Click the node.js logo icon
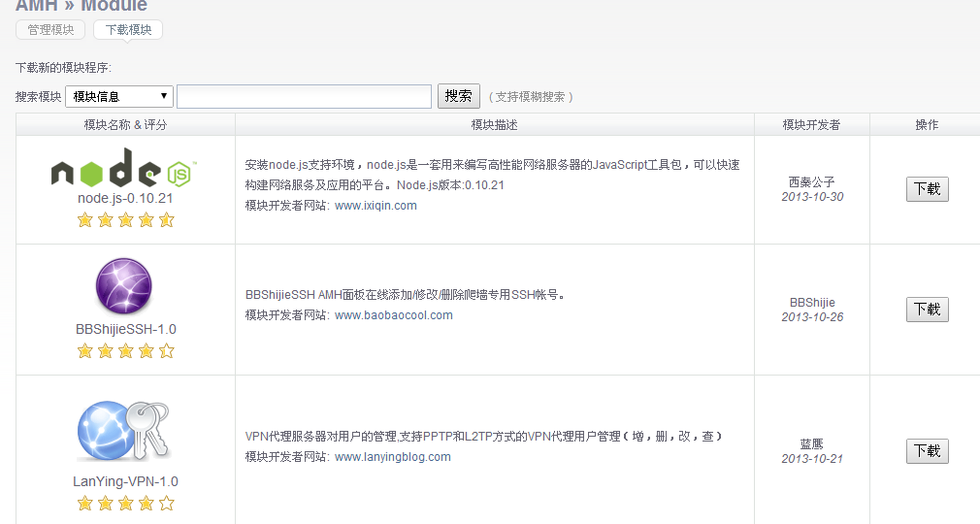Image resolution: width=980 pixels, height=524 pixels. (125, 172)
